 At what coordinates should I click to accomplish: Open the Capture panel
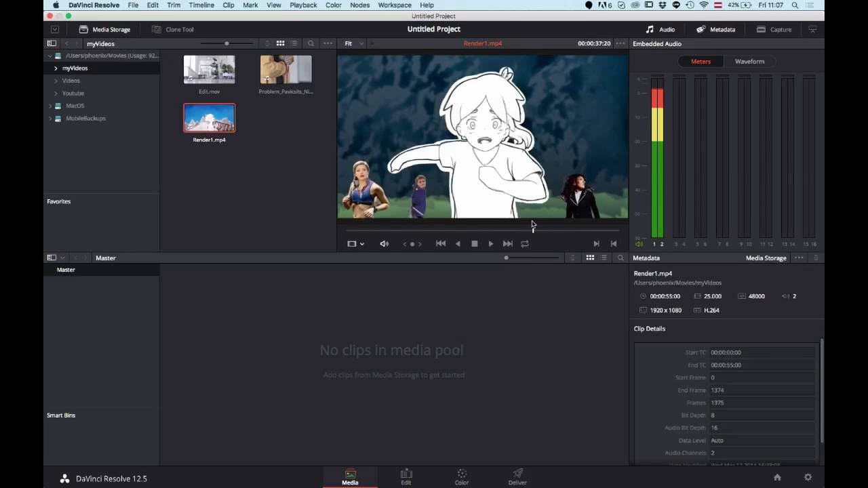(x=774, y=29)
